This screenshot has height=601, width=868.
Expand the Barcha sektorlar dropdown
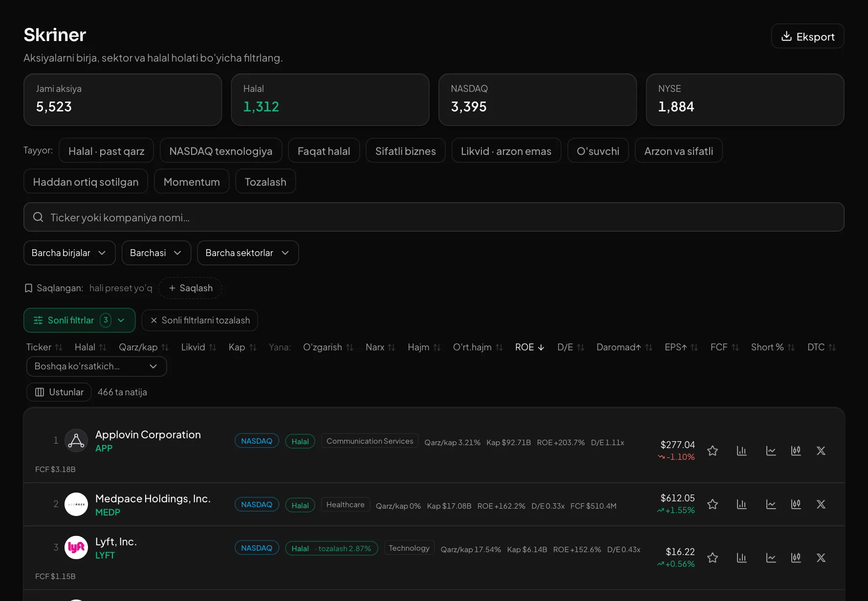tap(248, 253)
